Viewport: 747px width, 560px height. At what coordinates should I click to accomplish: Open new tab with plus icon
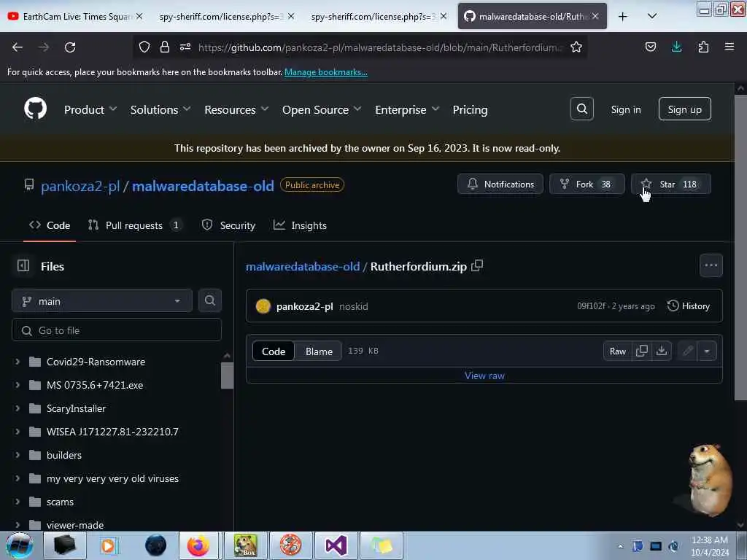click(x=622, y=17)
